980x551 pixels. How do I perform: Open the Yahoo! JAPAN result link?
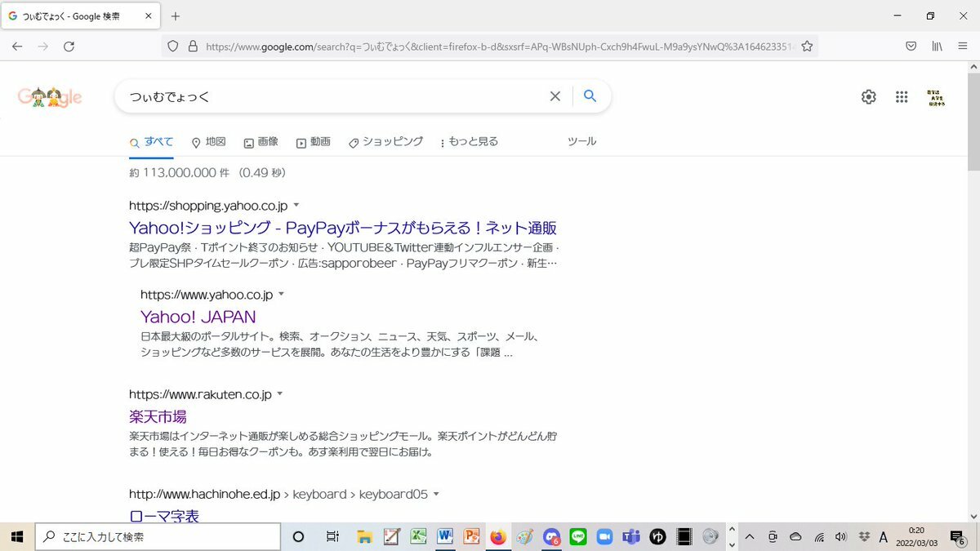[198, 317]
